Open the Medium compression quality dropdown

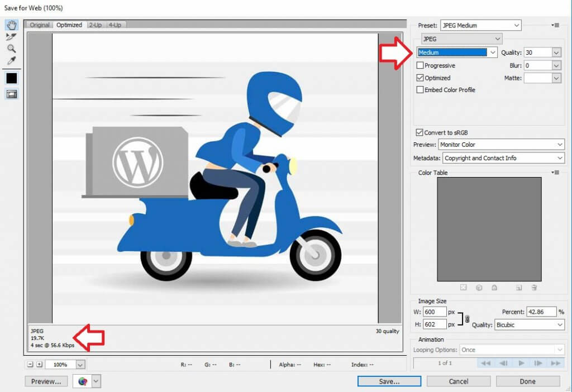pos(457,52)
